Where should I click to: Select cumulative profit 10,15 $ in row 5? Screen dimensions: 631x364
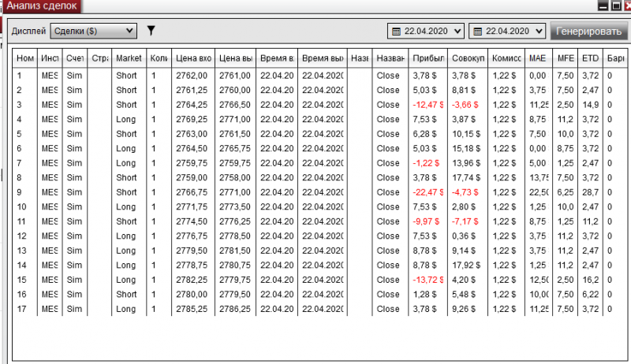click(466, 134)
